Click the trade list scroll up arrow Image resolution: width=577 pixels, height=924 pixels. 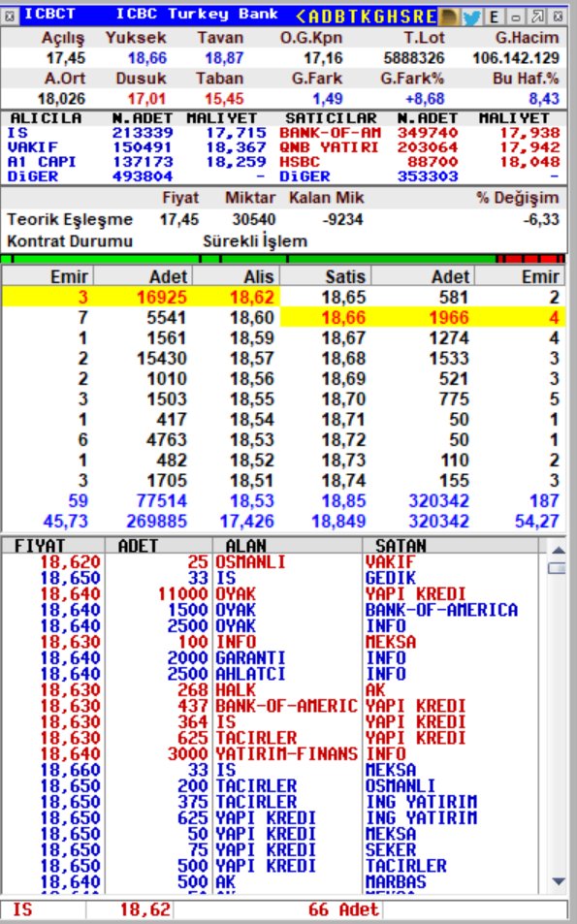tap(558, 550)
